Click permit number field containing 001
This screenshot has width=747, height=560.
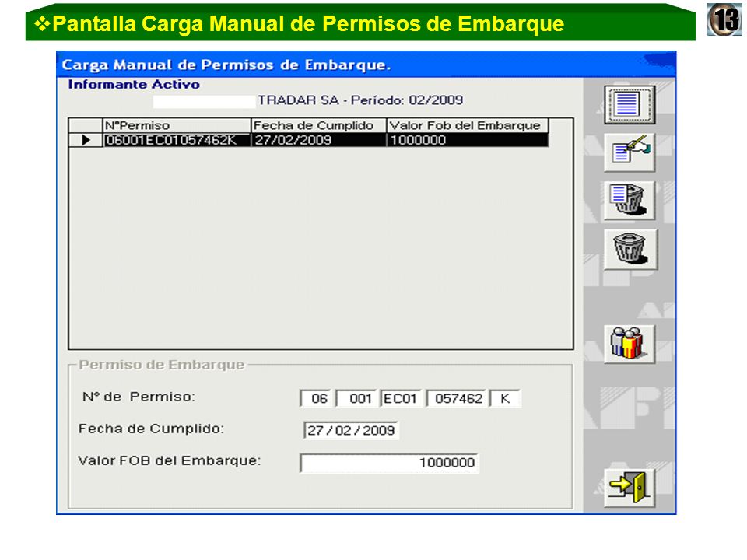pos(357,398)
